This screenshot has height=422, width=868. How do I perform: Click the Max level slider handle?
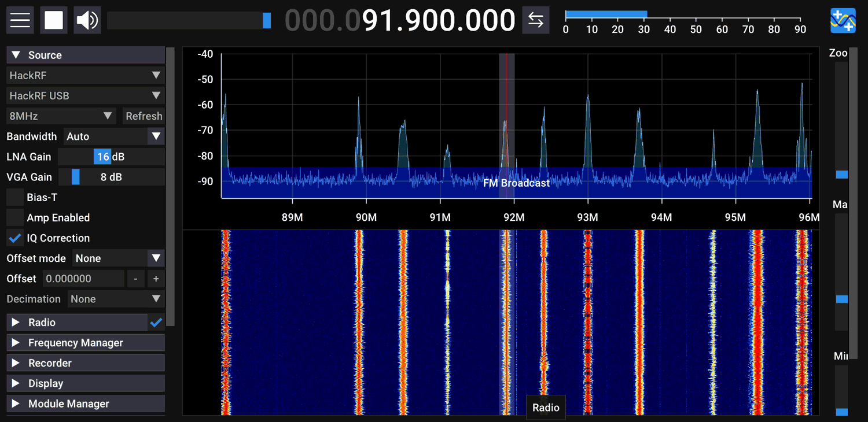point(841,299)
